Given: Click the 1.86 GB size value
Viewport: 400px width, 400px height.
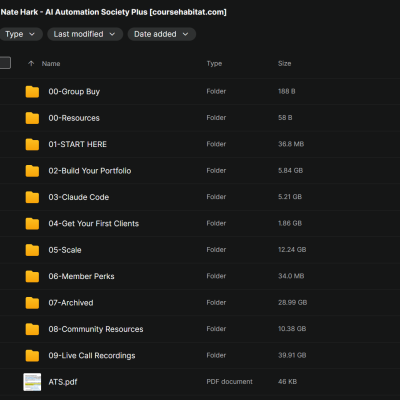Looking at the screenshot, I should coord(290,223).
